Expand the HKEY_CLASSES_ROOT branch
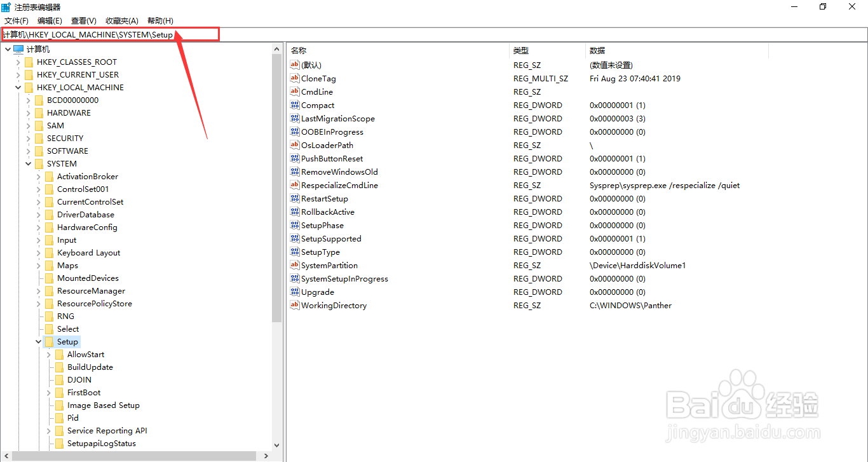 coord(18,62)
